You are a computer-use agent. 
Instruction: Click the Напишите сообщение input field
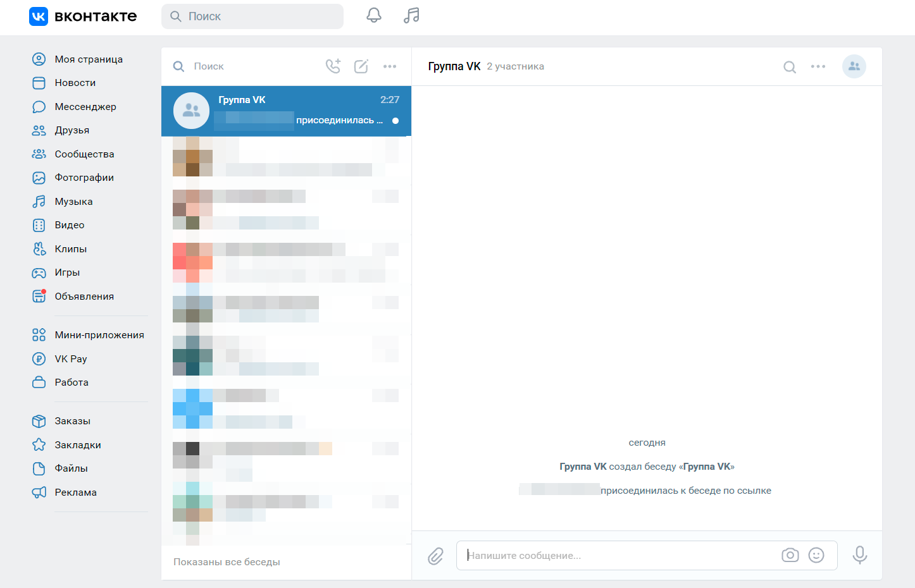coord(647,555)
